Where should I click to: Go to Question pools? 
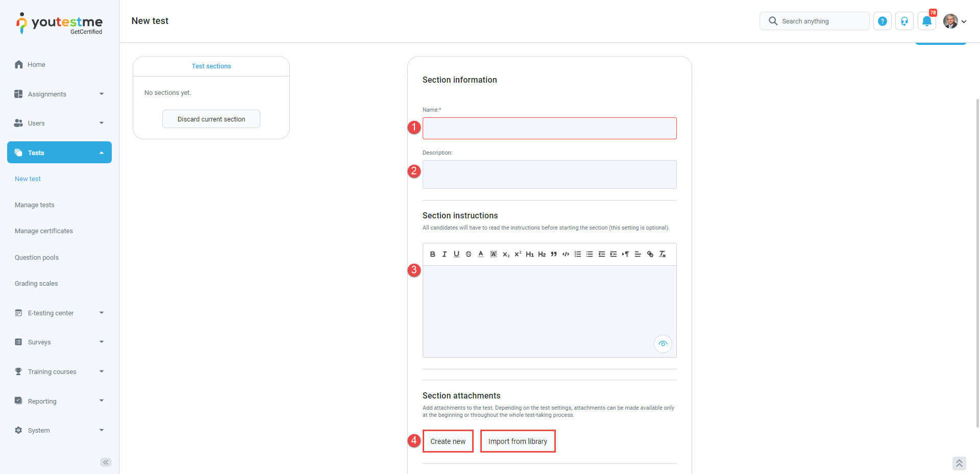[x=37, y=258]
